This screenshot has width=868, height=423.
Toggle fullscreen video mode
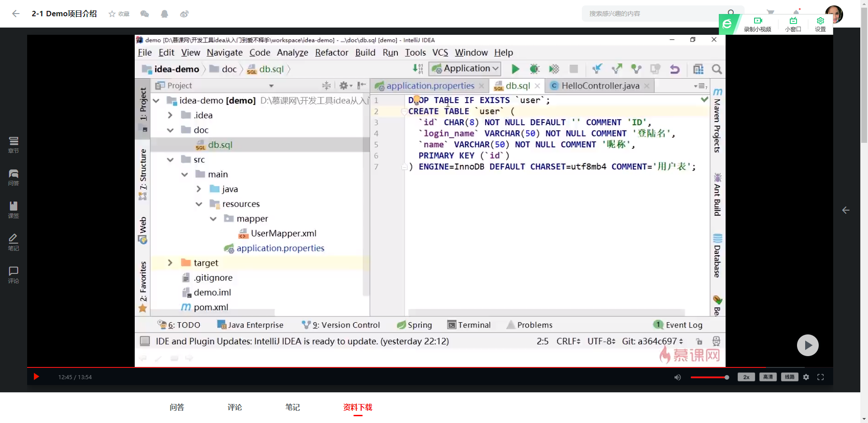pyautogui.click(x=821, y=377)
